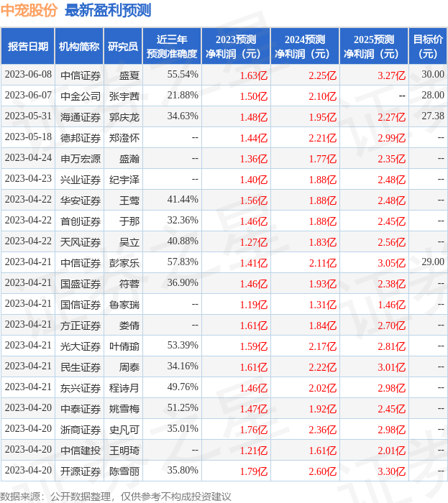Click institution 开源证券

[x=81, y=471]
